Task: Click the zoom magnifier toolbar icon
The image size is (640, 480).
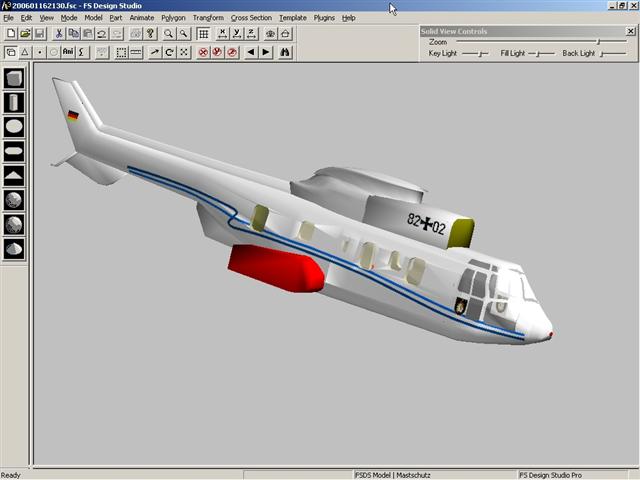Action: tap(169, 33)
